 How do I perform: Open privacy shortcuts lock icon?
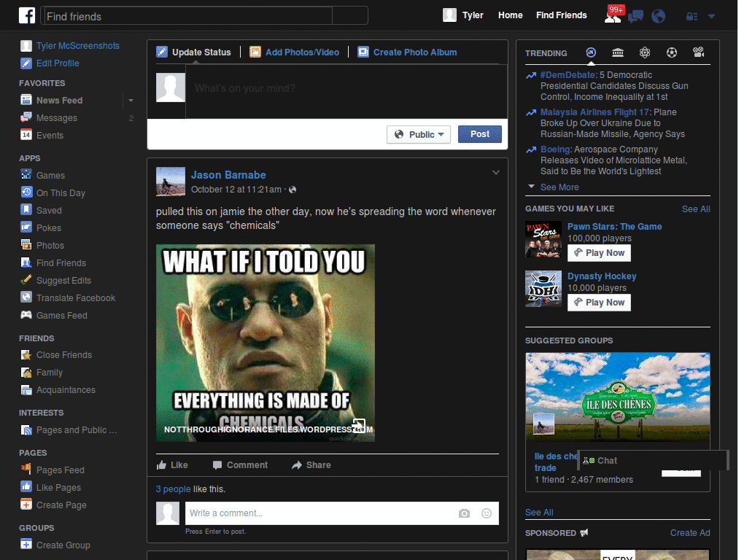tap(692, 17)
